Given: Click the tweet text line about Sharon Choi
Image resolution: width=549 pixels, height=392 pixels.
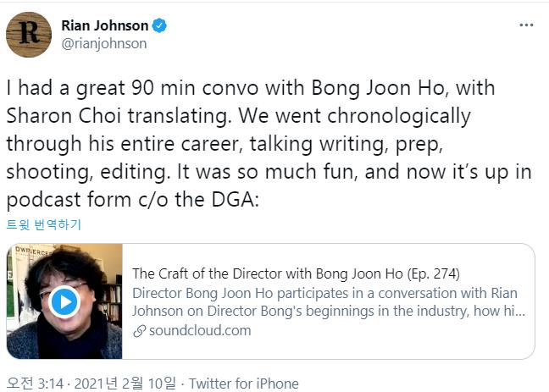Looking at the screenshot, I should (238, 116).
